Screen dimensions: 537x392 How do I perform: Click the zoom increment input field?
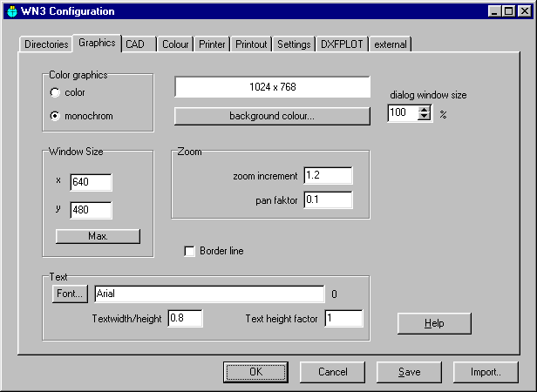pos(328,176)
